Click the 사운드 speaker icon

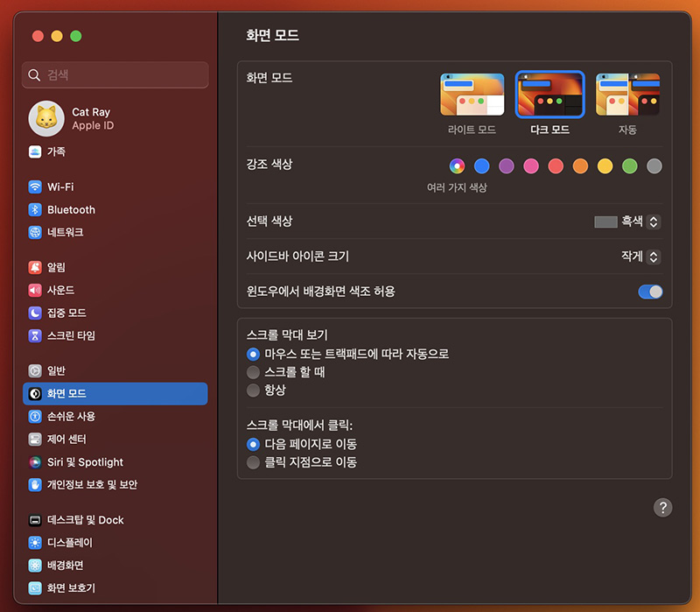pos(35,291)
